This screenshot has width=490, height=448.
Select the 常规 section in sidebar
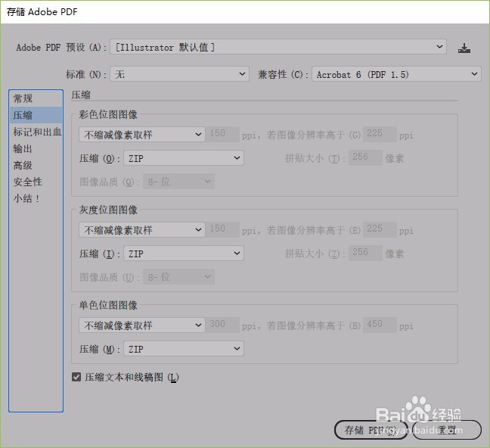click(36, 98)
